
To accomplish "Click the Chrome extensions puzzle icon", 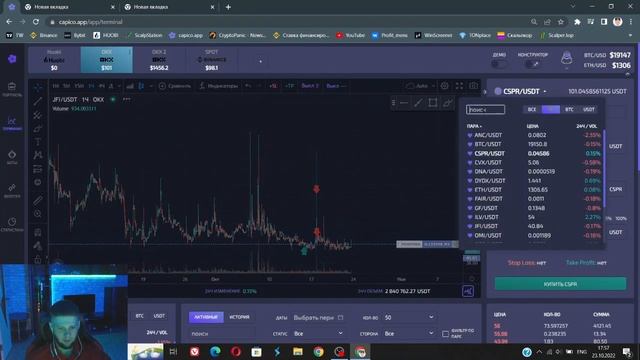I will [x=577, y=22].
